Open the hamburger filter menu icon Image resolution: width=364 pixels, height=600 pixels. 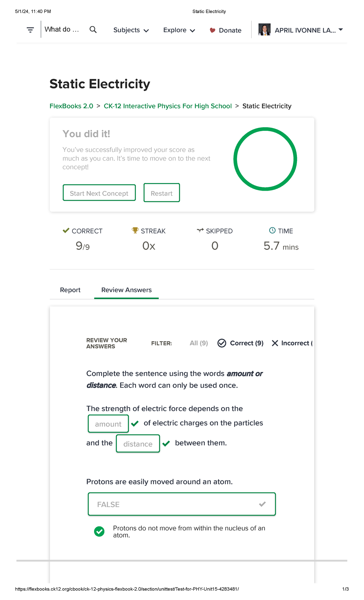point(30,30)
